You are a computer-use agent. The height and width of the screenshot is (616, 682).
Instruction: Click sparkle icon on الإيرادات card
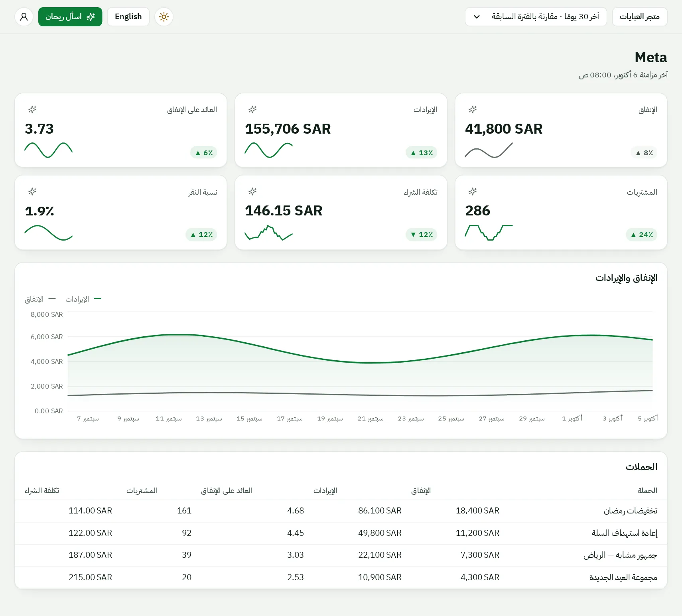coord(252,109)
